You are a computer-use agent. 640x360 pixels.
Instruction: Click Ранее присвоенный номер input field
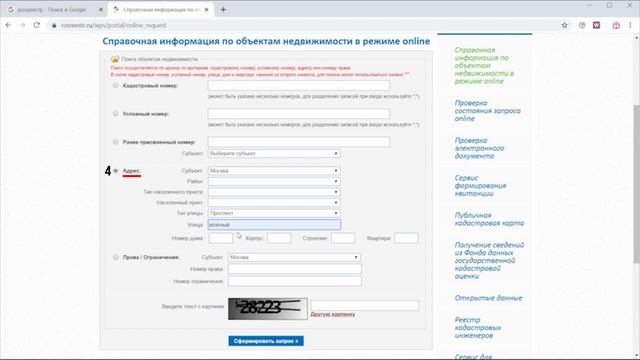click(299, 142)
